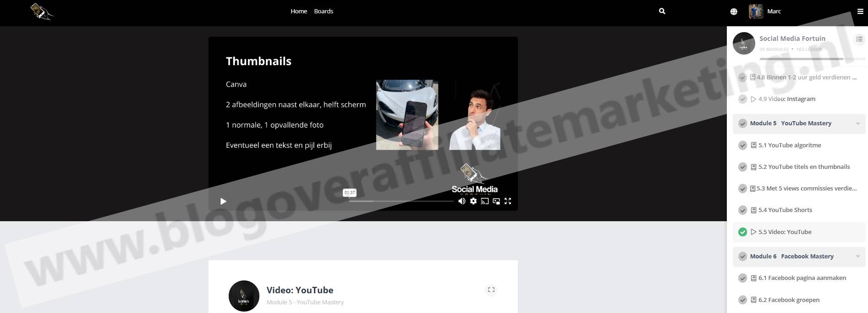Open the Boards menu item
Screen dimensions: 868x313
[324, 11]
